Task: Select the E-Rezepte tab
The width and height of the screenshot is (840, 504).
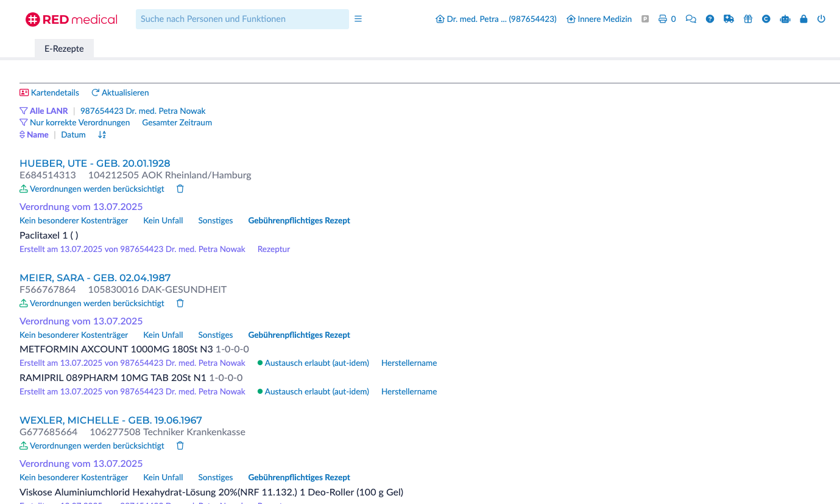Action: click(64, 49)
